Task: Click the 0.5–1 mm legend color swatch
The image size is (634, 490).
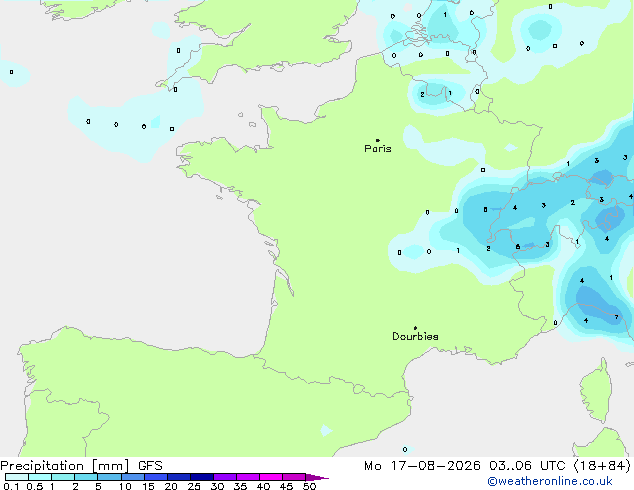Action: point(40,477)
